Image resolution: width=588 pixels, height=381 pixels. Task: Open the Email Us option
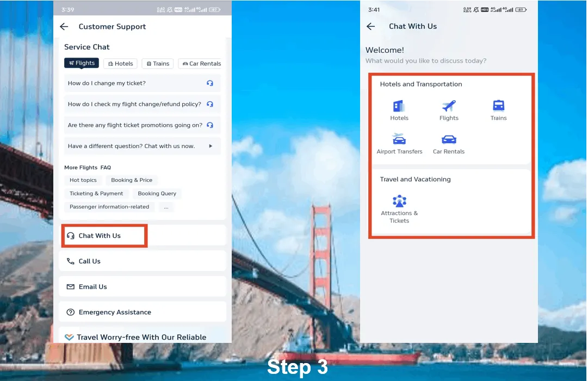pyautogui.click(x=92, y=287)
